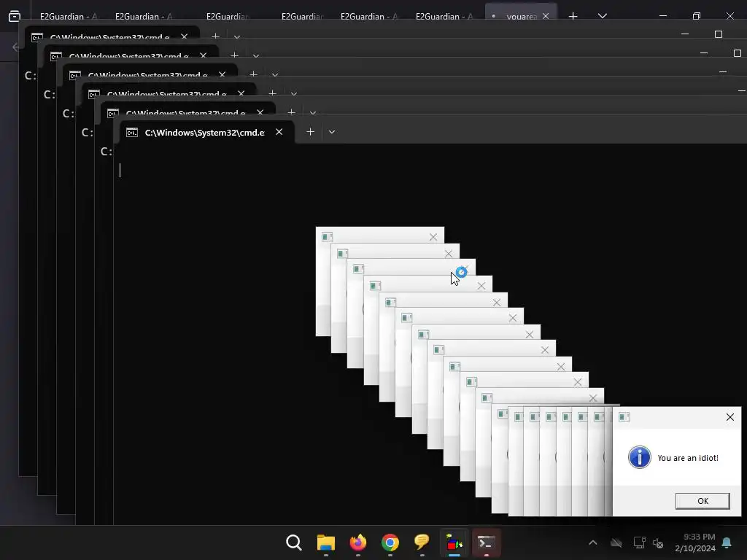Close the 'youarea' browser tab
Screen dimensions: 747x560
[x=546, y=16]
